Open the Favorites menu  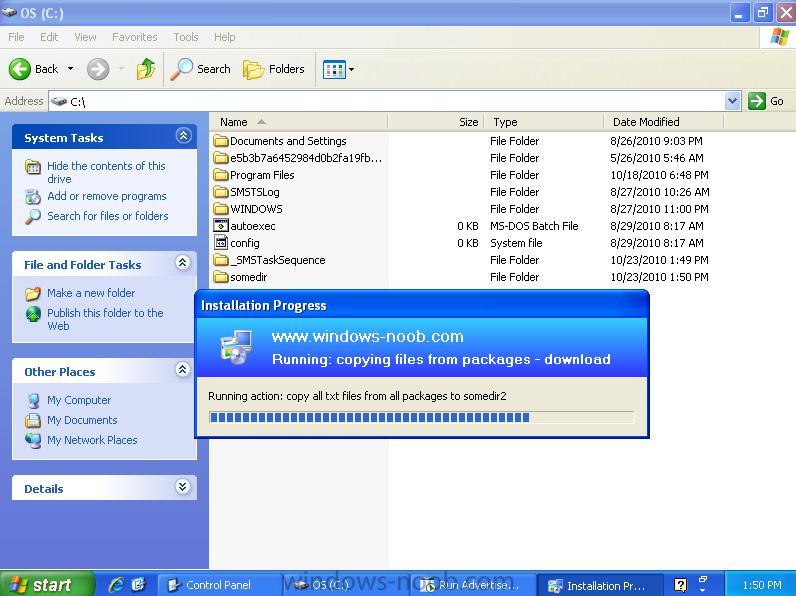click(135, 37)
